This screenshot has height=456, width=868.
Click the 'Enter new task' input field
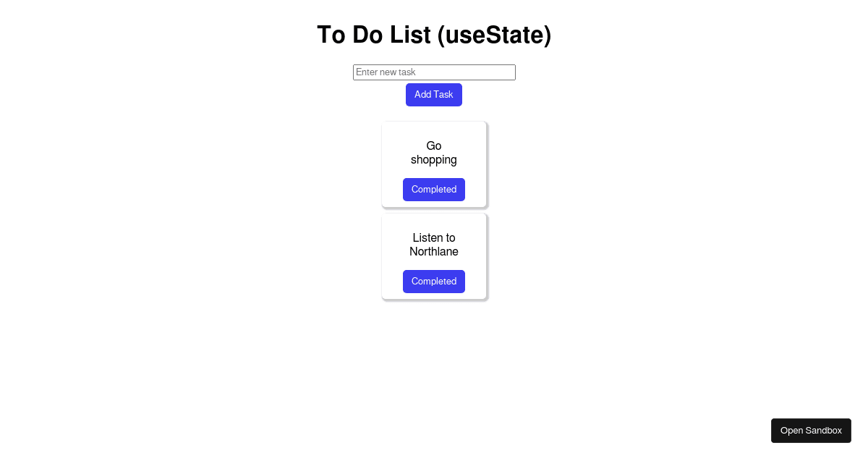click(434, 72)
